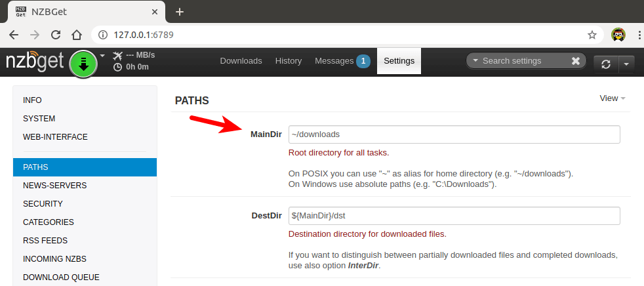Click the green download pause/resume button
644x286 pixels.
click(83, 63)
